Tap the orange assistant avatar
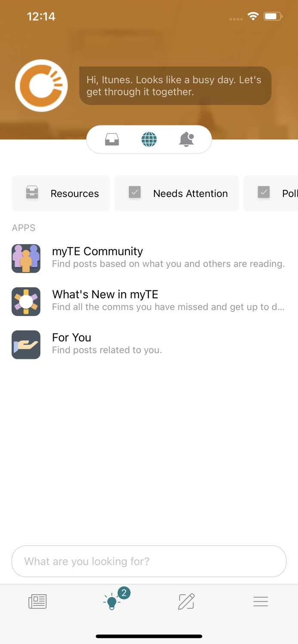Screen dimensions: 298x644 tap(41, 85)
